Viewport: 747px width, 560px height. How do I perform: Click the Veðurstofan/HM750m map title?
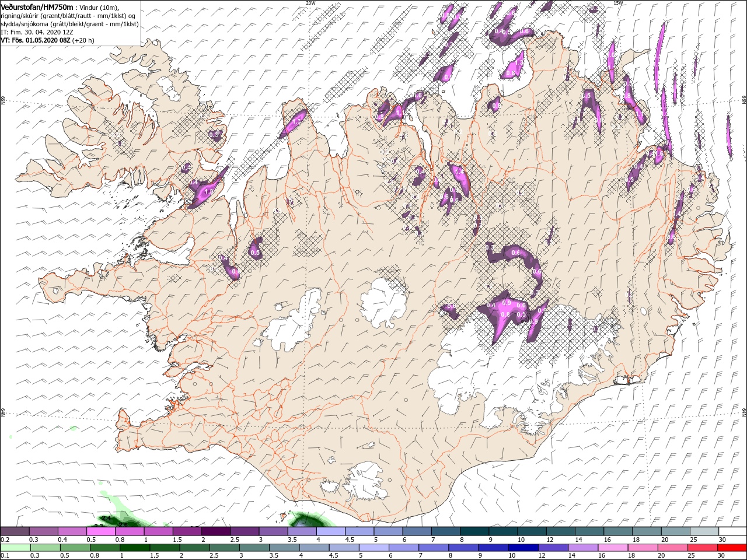pos(37,6)
